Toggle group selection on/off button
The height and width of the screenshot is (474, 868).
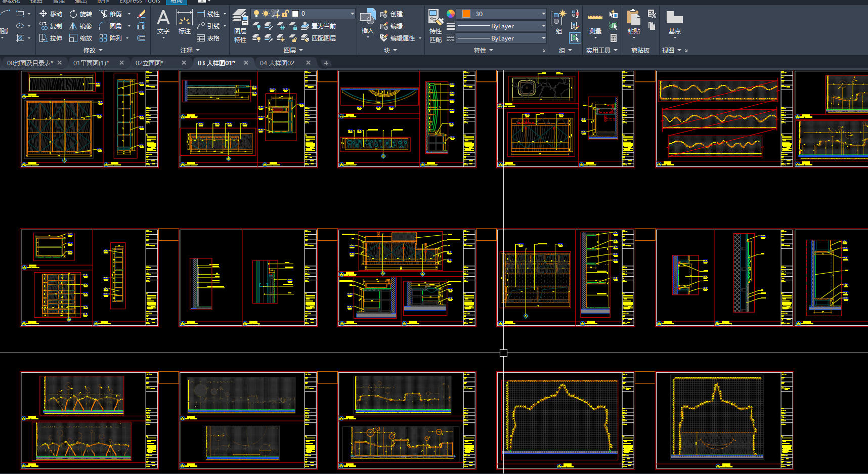pyautogui.click(x=575, y=38)
